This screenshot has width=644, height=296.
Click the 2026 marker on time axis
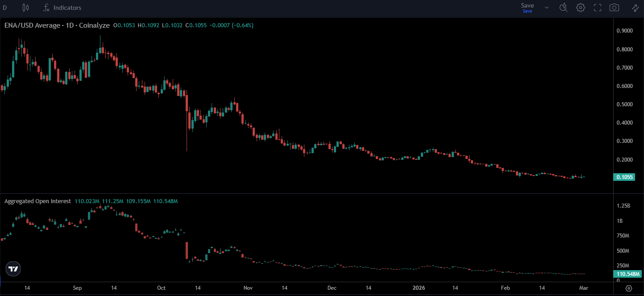pyautogui.click(x=419, y=288)
